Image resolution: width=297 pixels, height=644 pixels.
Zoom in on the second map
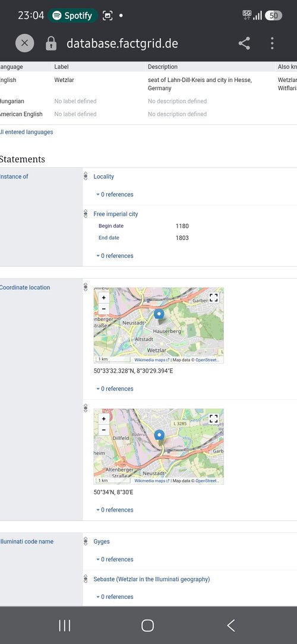click(103, 419)
